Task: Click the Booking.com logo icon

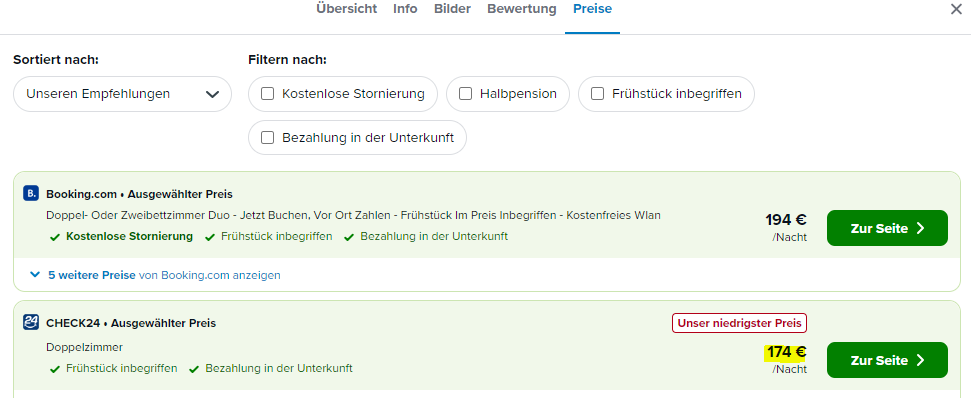Action: coord(31,194)
